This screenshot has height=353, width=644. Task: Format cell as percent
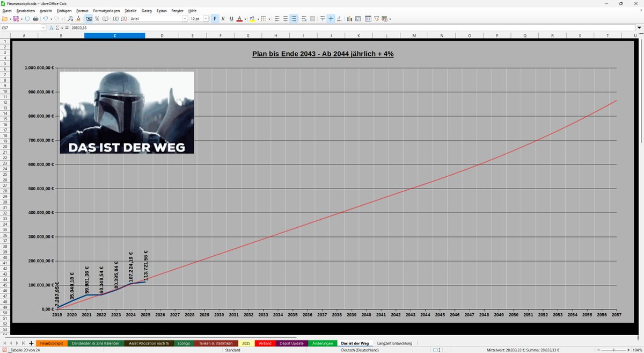tap(97, 19)
